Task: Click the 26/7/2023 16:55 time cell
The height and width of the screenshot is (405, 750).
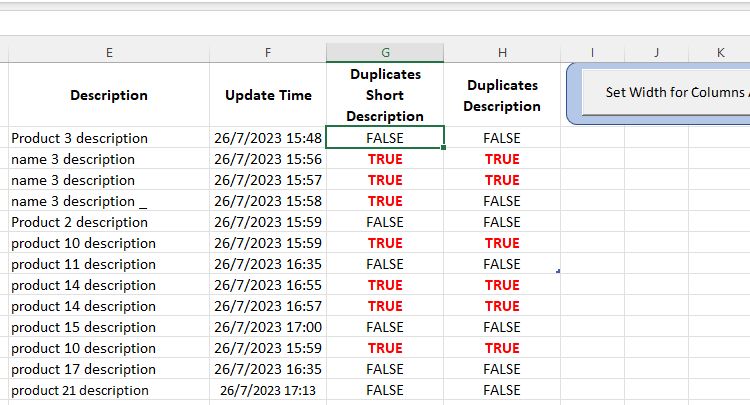Action: [268, 285]
